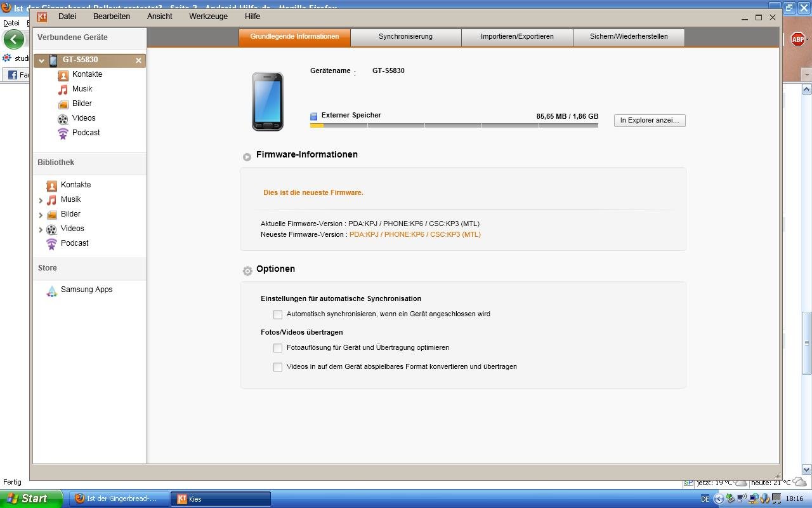
Task: Click In Explorer anzeigen button
Action: [650, 120]
